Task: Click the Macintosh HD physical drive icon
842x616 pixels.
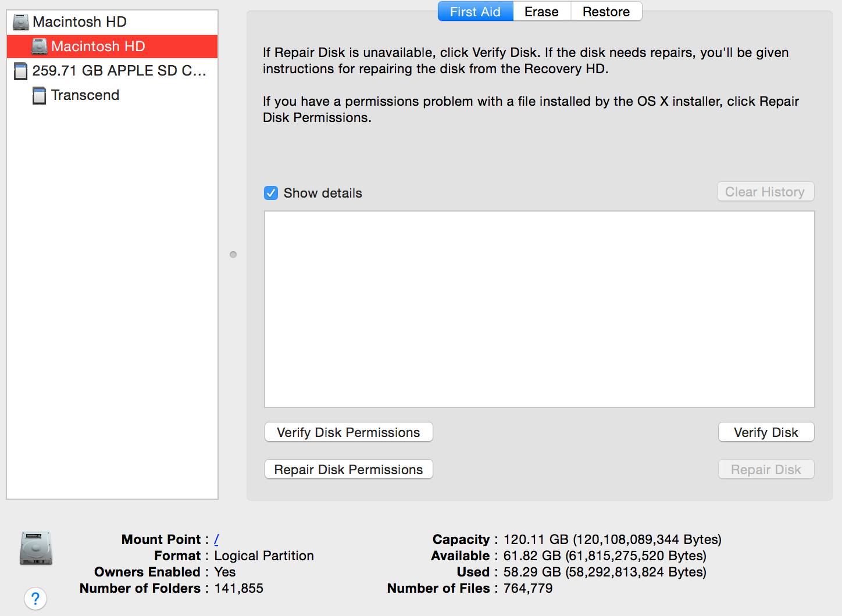Action: (x=20, y=22)
